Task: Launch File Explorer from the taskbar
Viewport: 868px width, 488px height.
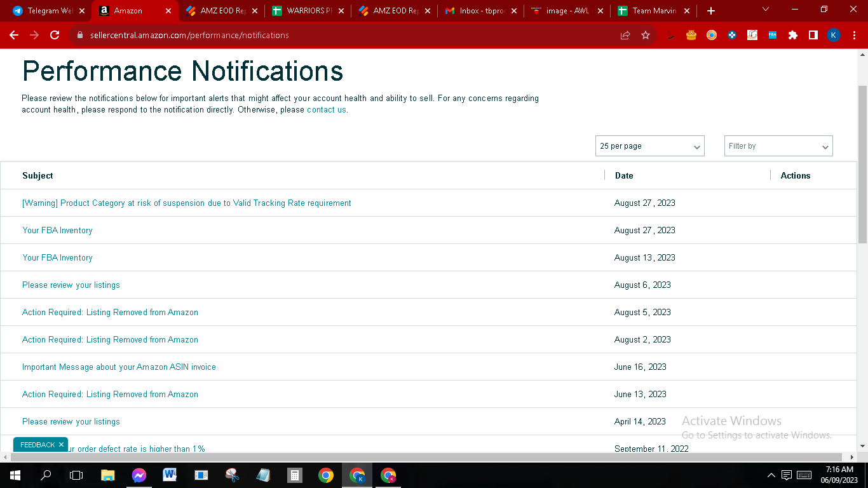Action: (x=108, y=475)
